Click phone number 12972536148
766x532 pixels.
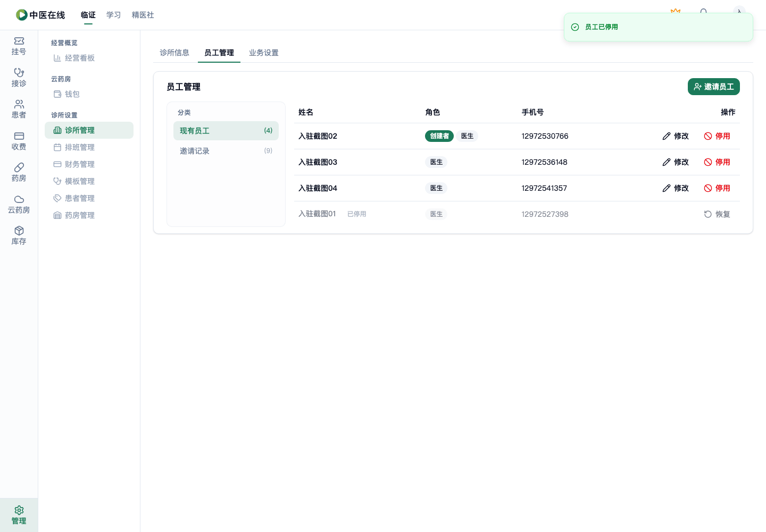tap(544, 162)
